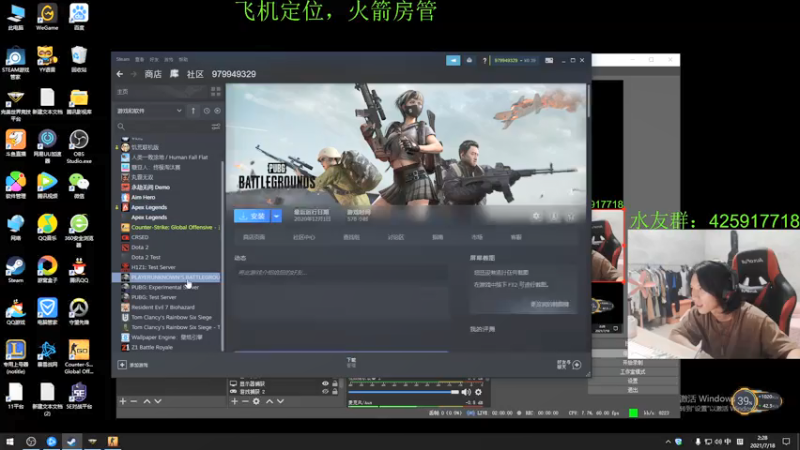Image resolution: width=800 pixels, height=450 pixels.
Task: Open Counter-Strike Global Offensive desktop shortcut
Action: coord(79,357)
